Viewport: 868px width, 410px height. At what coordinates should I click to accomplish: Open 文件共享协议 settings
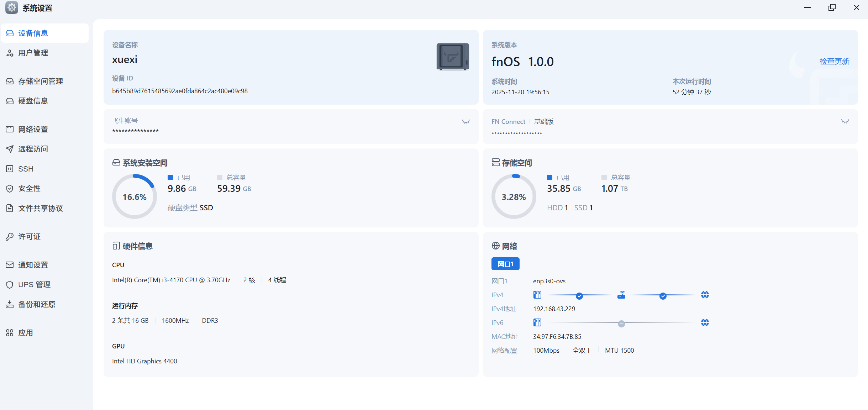(x=40, y=208)
